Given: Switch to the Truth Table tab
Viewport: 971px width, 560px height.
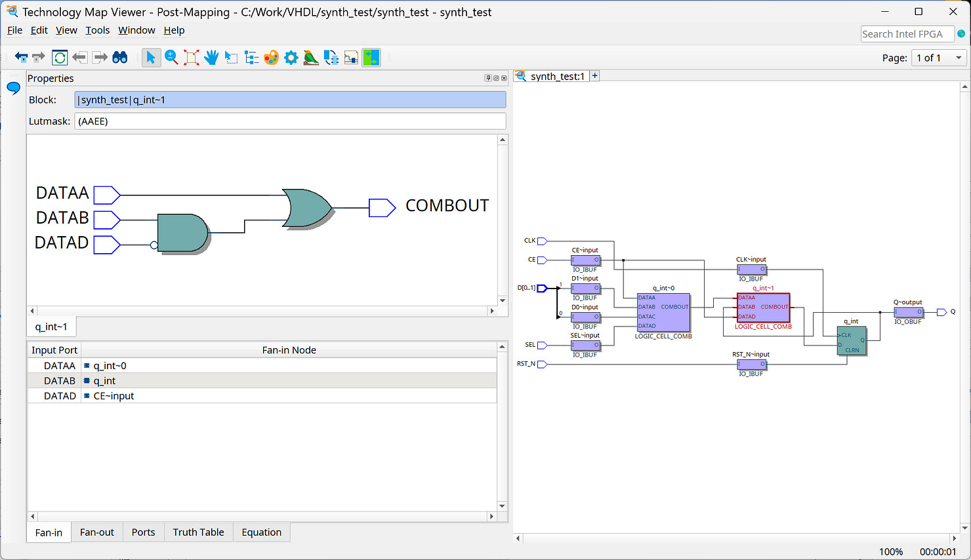Looking at the screenshot, I should tap(198, 532).
